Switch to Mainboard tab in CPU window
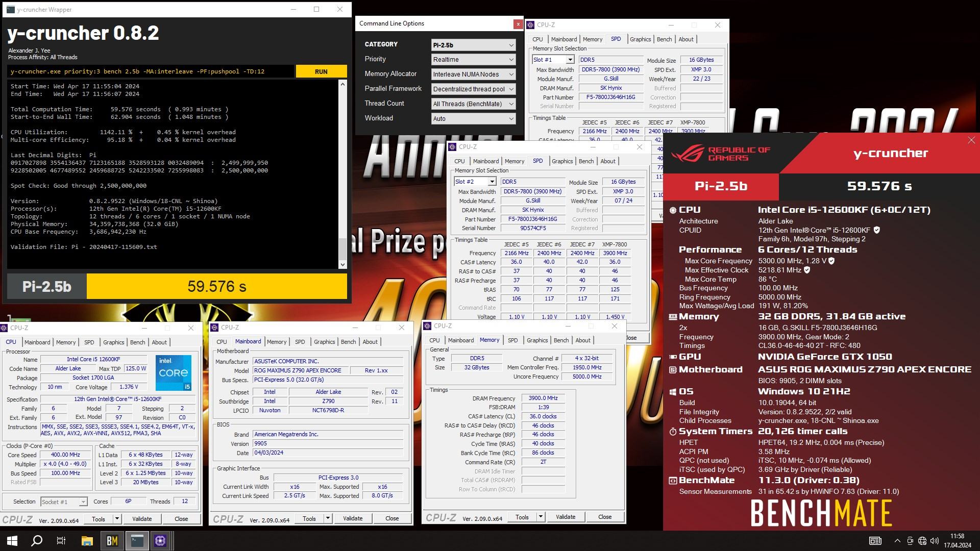This screenshot has height=551, width=980. (37, 342)
